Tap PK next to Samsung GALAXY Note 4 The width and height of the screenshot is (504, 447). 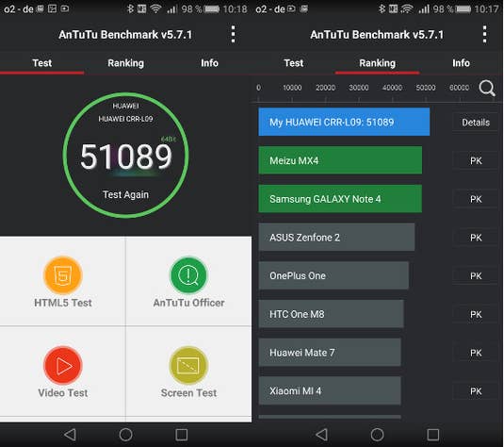[476, 199]
